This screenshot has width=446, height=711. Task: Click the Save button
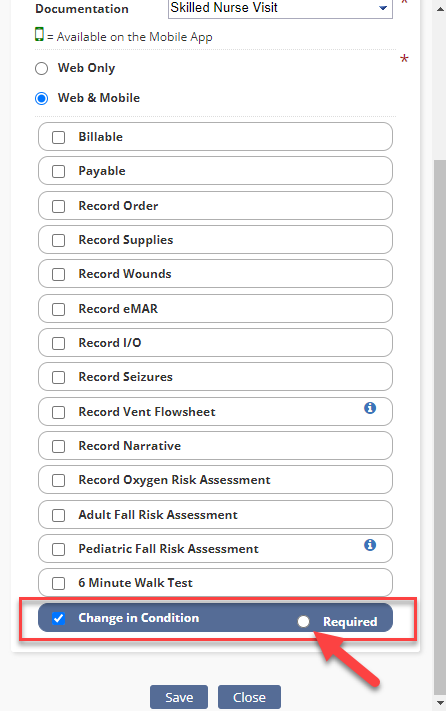click(x=179, y=697)
